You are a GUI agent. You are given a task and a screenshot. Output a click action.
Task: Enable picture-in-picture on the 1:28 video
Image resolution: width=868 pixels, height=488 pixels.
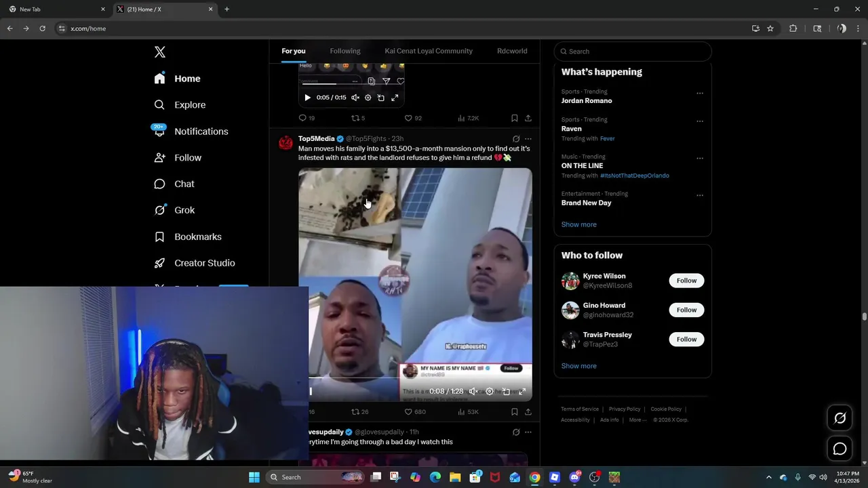pyautogui.click(x=506, y=391)
